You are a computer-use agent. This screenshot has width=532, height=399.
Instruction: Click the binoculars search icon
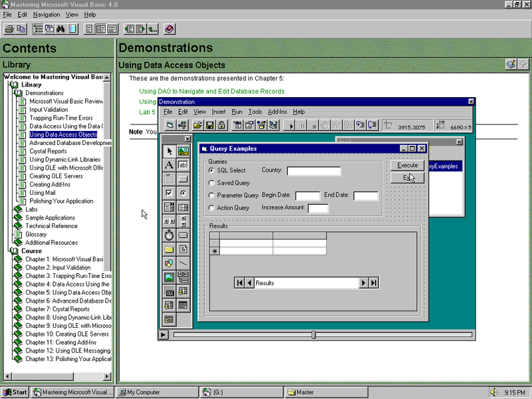[61, 29]
